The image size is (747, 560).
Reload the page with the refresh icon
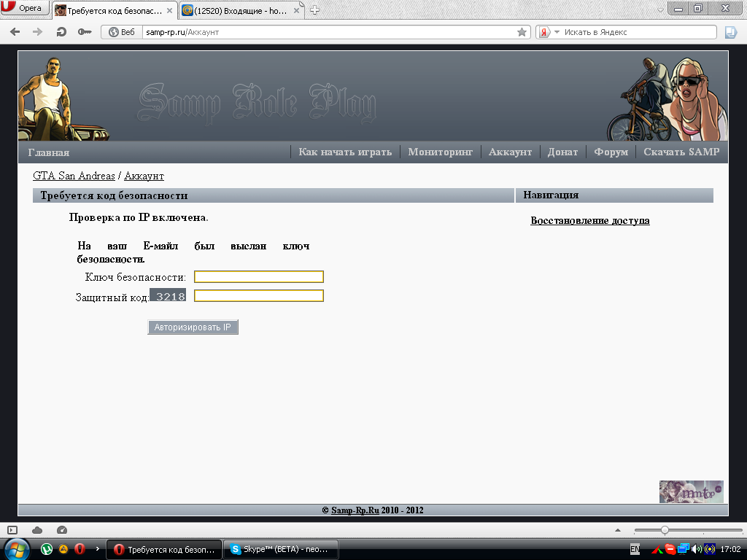pyautogui.click(x=61, y=32)
